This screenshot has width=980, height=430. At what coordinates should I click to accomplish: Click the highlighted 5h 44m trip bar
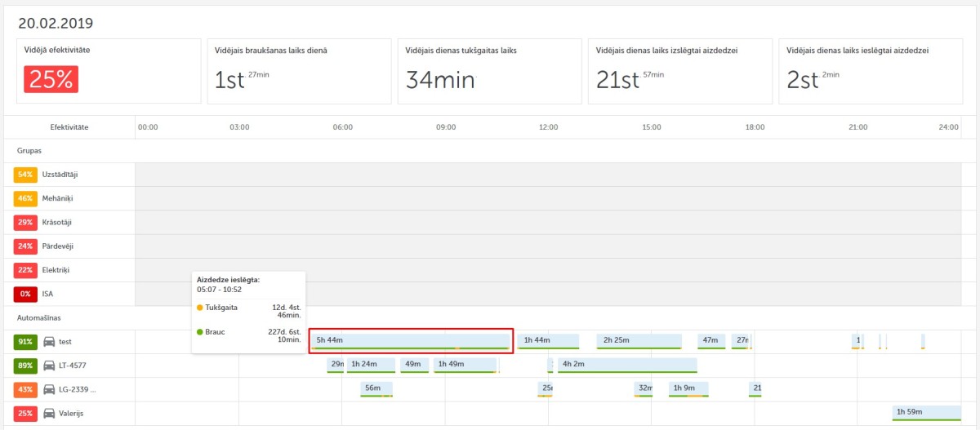411,341
